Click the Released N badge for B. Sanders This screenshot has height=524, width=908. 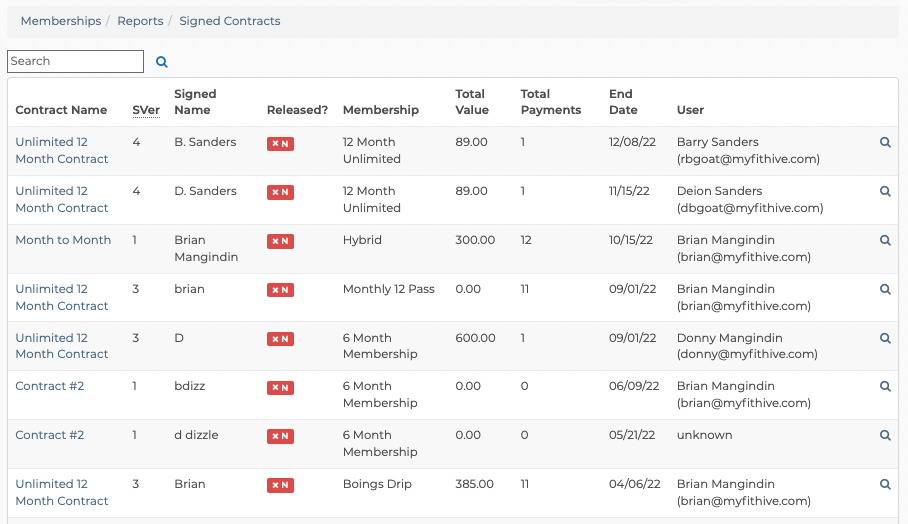(280, 144)
